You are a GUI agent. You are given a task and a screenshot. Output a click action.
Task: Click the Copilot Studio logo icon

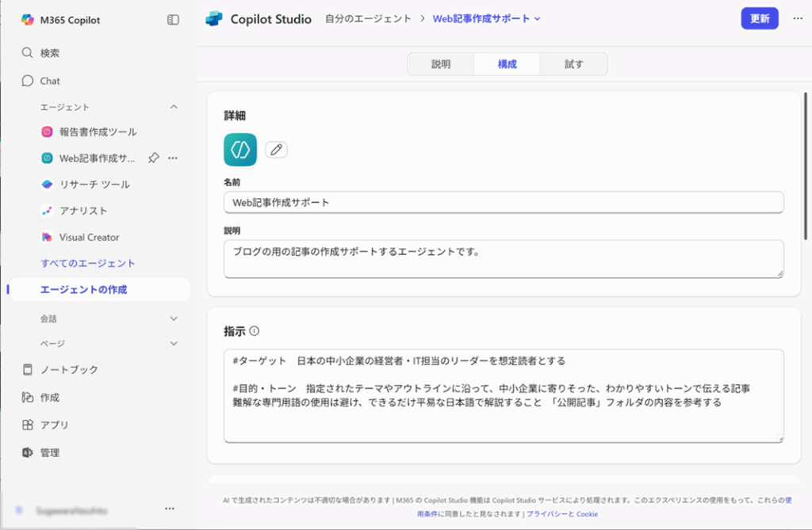click(214, 19)
